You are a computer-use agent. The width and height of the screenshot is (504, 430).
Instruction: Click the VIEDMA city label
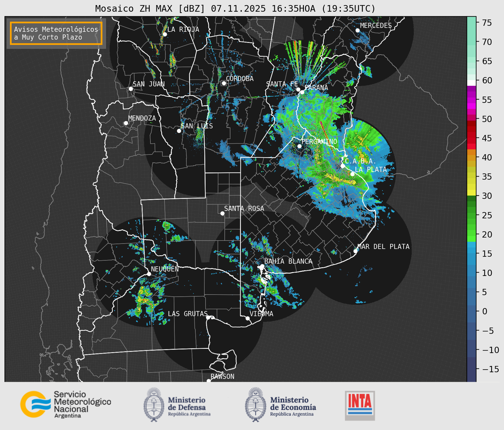[261, 314]
